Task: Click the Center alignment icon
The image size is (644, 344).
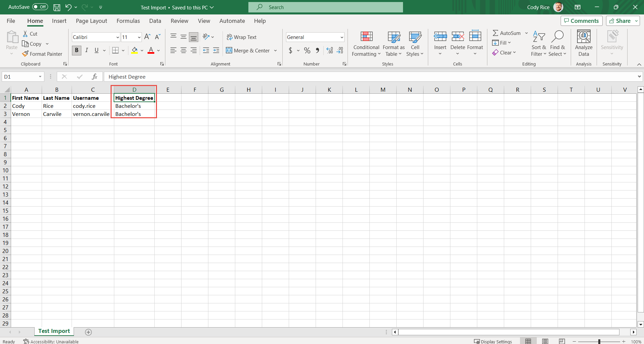Action: (184, 50)
